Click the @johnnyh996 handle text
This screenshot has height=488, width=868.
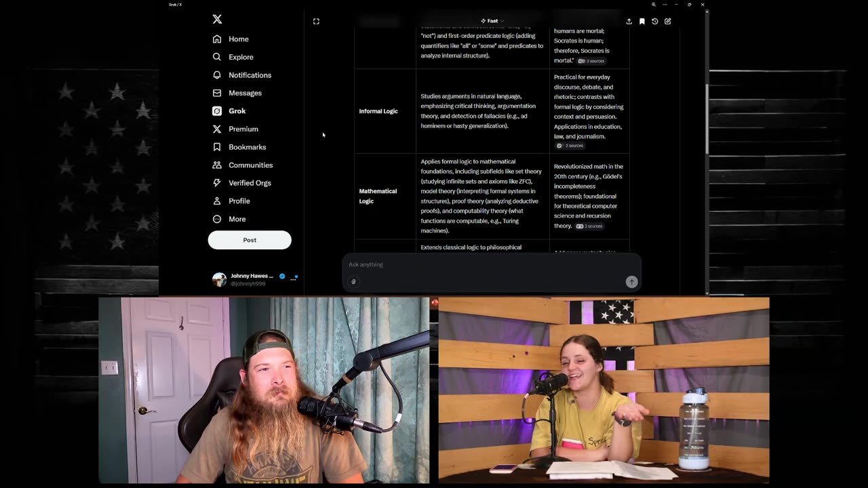pyautogui.click(x=248, y=284)
